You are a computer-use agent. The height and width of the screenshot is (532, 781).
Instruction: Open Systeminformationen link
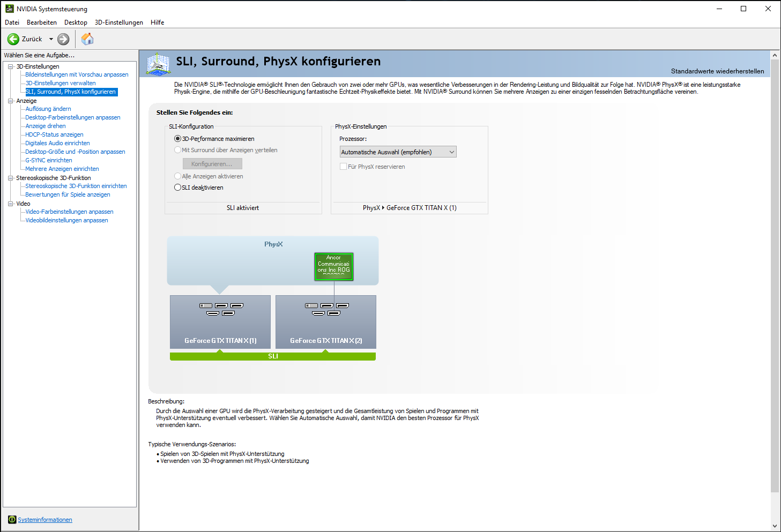[x=45, y=520]
